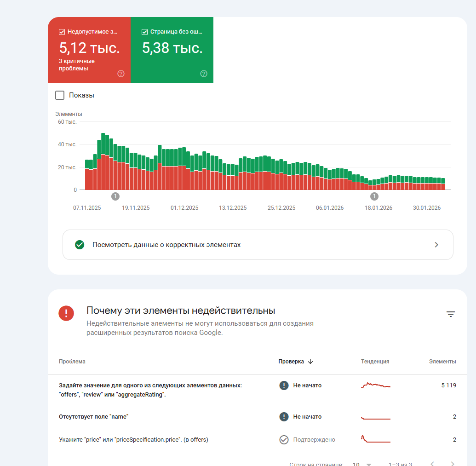Sort table by "Элементы" column header

click(x=442, y=362)
